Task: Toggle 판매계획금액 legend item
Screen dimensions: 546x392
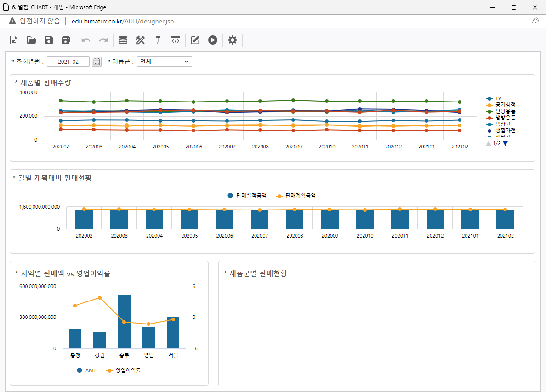Action: coord(296,196)
